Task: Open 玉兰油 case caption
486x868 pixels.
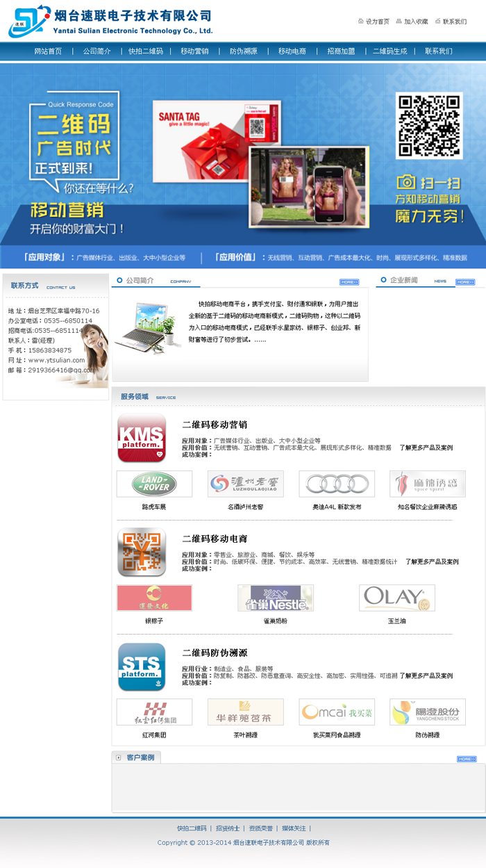Action: point(397,621)
